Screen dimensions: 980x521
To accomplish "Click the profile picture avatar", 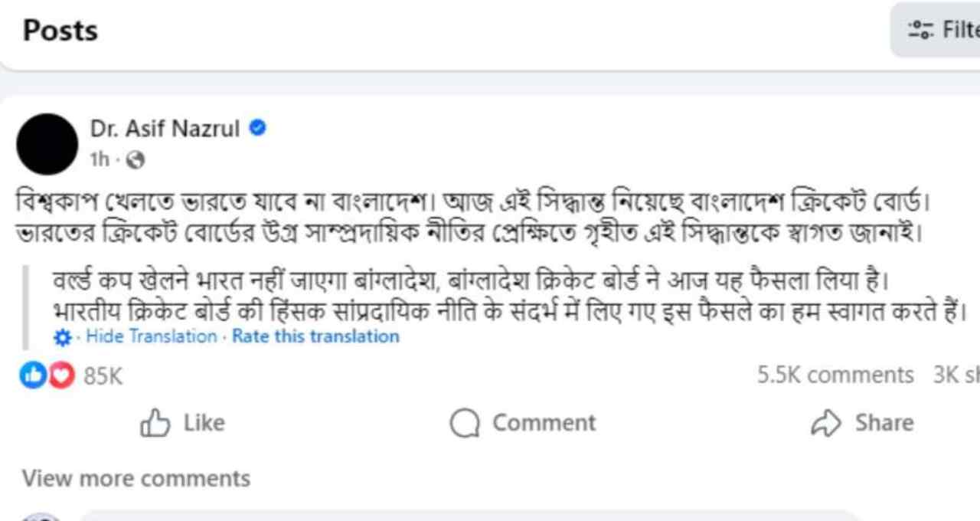I will coord(47,144).
